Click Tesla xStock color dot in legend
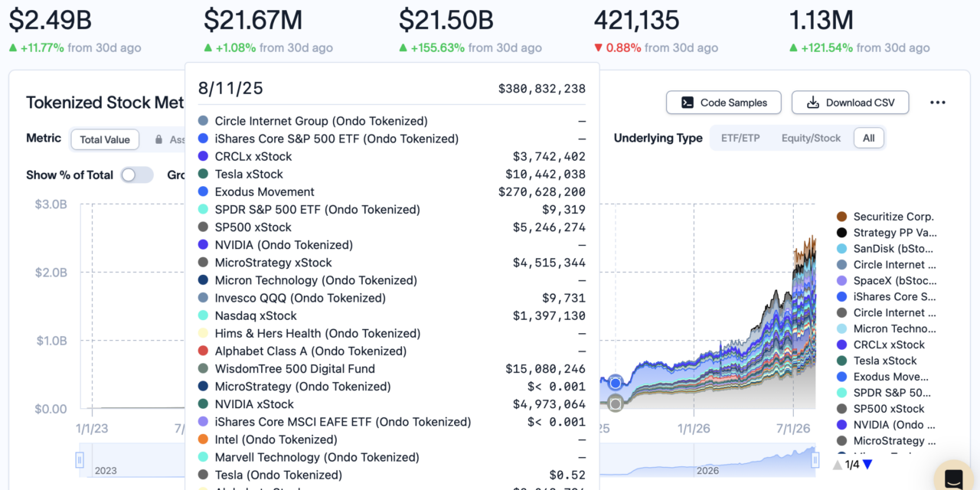This screenshot has width=980, height=490. (842, 361)
